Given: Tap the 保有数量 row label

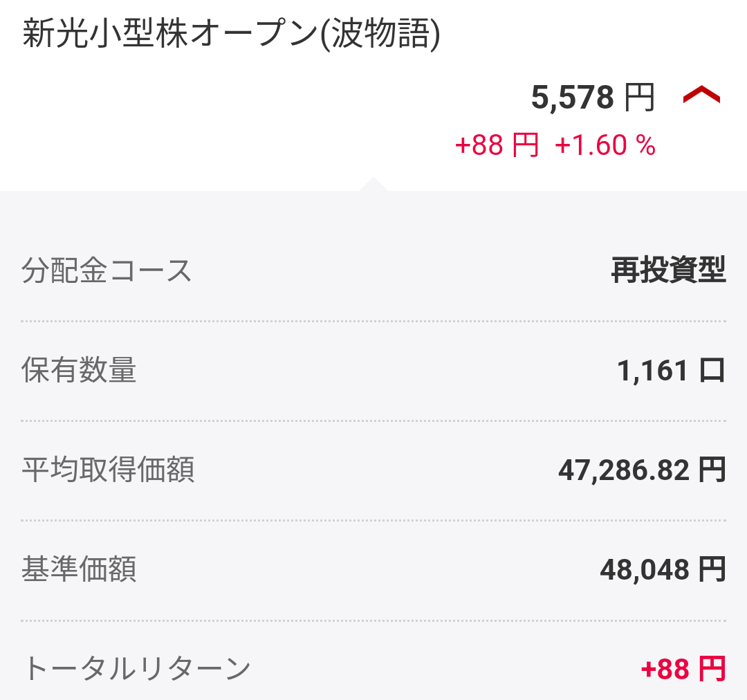Looking at the screenshot, I should [79, 371].
